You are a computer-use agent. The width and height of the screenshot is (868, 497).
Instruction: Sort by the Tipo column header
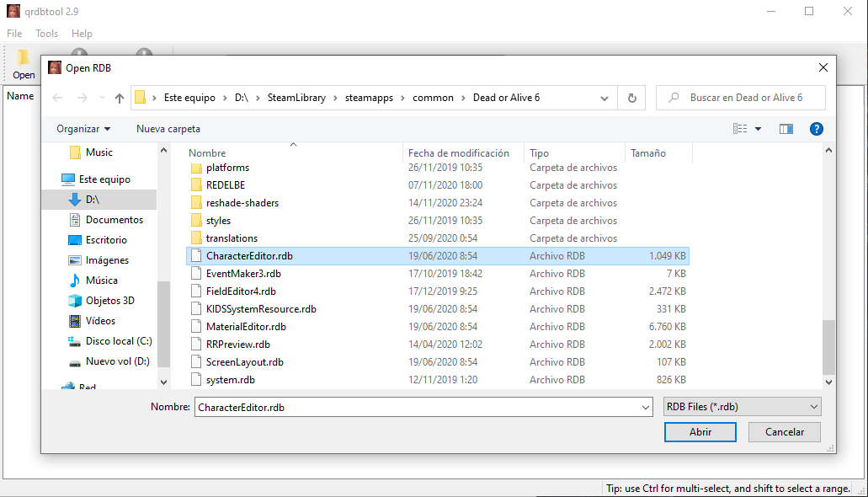574,153
